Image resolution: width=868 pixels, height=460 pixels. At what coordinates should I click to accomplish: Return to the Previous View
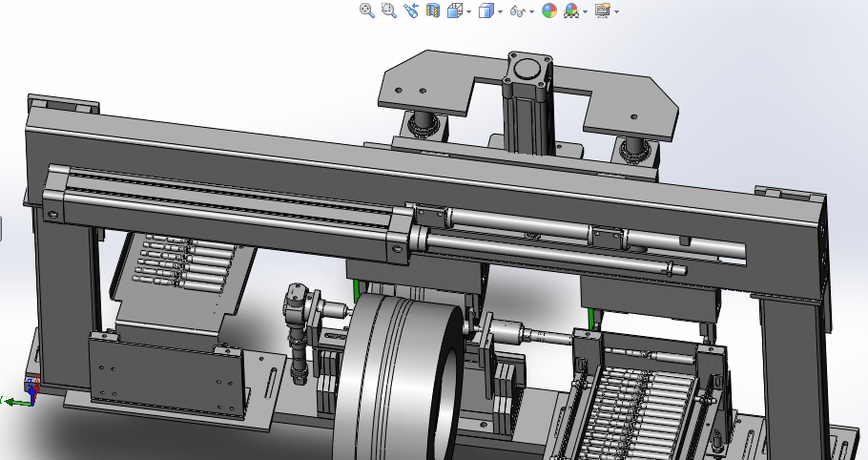point(411,10)
